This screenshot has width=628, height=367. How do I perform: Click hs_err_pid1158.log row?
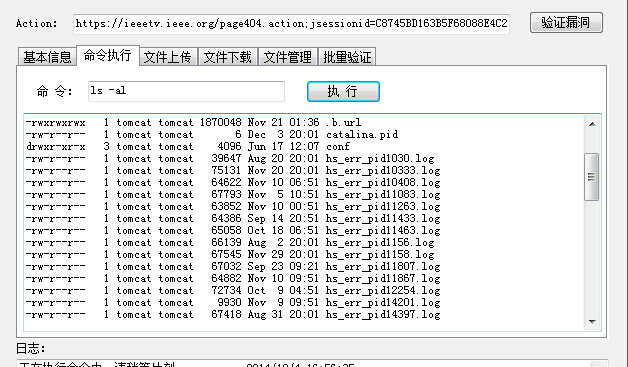tap(230, 254)
